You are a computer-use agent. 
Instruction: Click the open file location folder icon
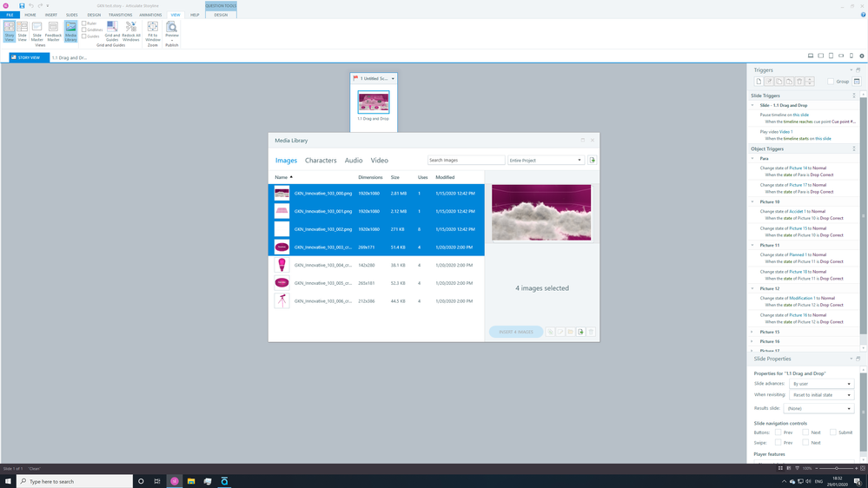pos(570,332)
